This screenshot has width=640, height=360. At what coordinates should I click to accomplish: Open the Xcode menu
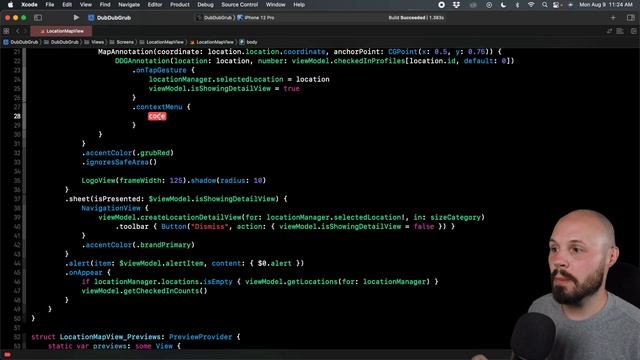pos(29,4)
